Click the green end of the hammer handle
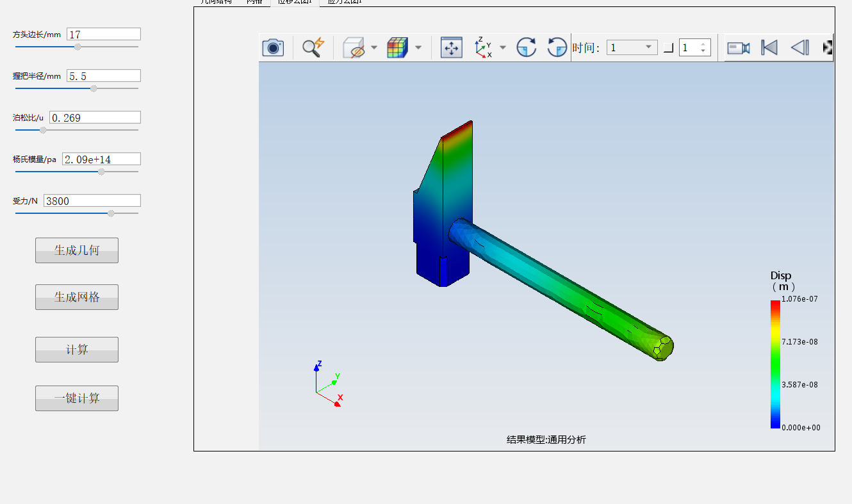Viewport: 852px width, 504px height. tap(664, 348)
